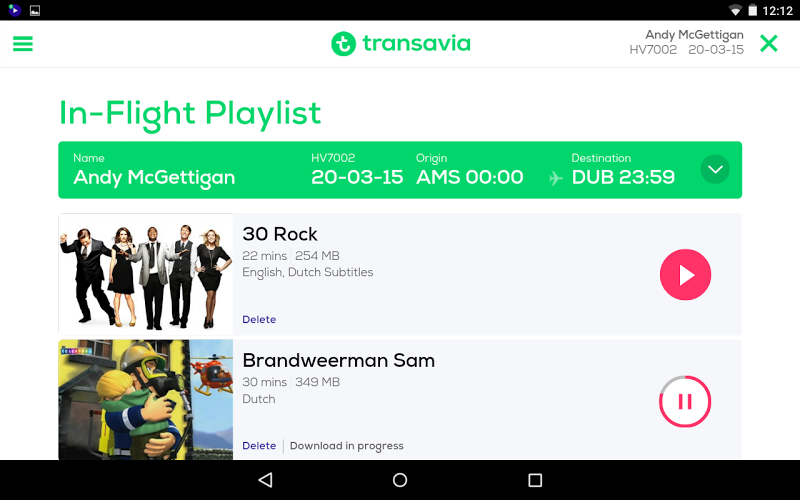The image size is (800, 500).
Task: Select the 30 Rock title text
Action: click(x=280, y=234)
